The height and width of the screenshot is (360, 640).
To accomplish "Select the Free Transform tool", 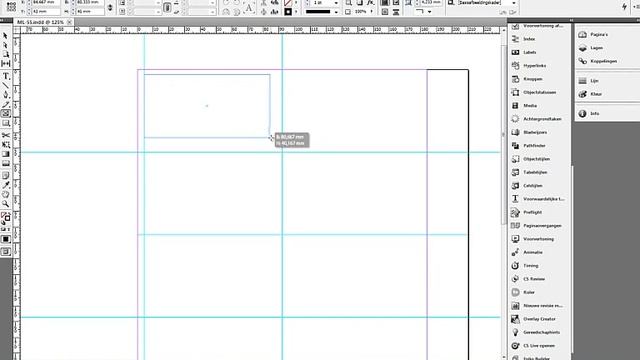I will click(x=5, y=144).
